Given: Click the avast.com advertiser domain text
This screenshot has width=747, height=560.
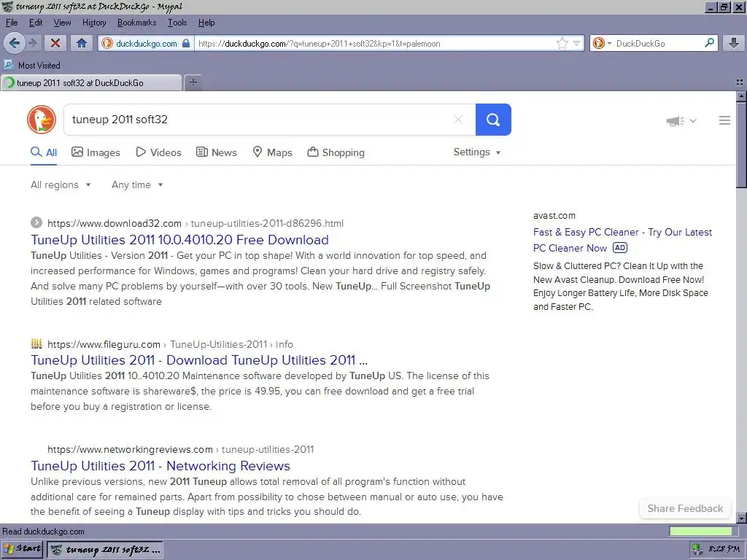Looking at the screenshot, I should coord(554,216).
